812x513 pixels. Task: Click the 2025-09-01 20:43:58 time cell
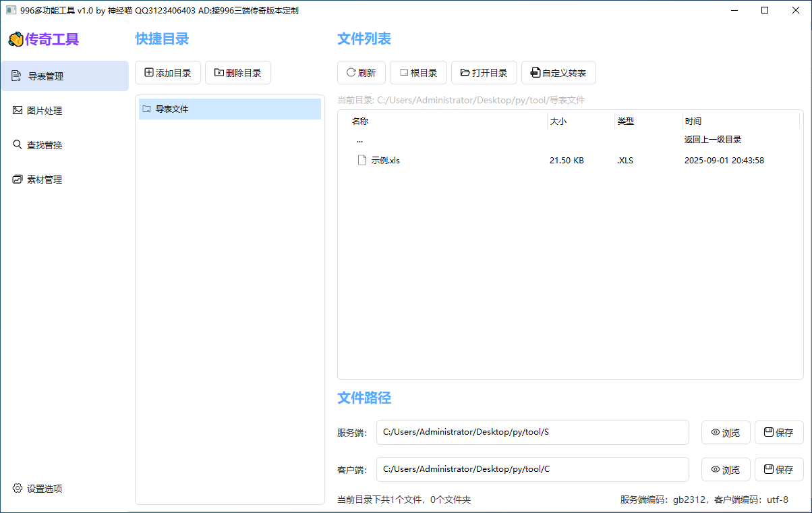pyautogui.click(x=724, y=161)
